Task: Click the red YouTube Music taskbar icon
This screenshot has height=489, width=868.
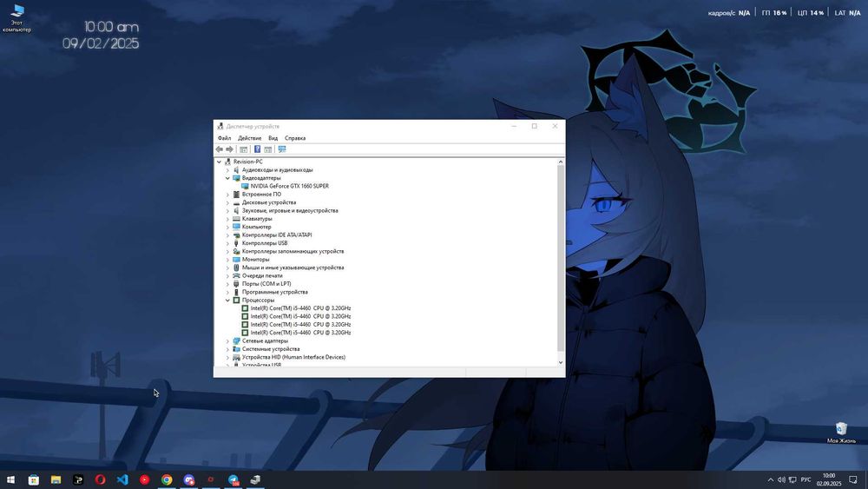Action: (144, 479)
